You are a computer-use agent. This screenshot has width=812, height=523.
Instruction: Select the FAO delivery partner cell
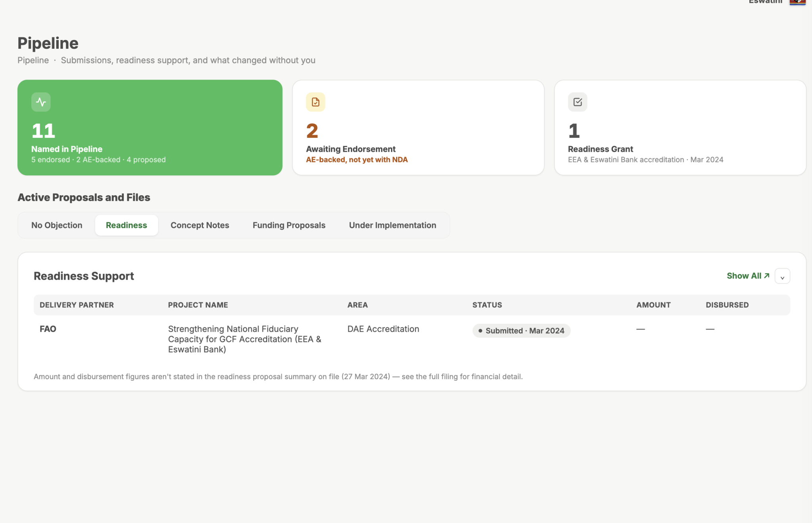pyautogui.click(x=48, y=329)
